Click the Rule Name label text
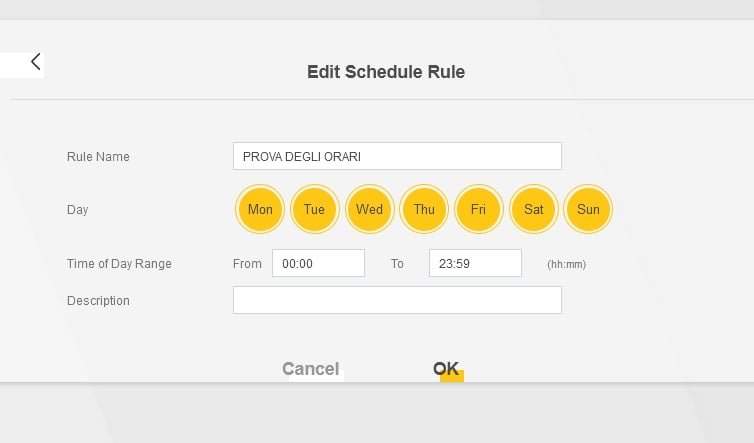 [98, 157]
